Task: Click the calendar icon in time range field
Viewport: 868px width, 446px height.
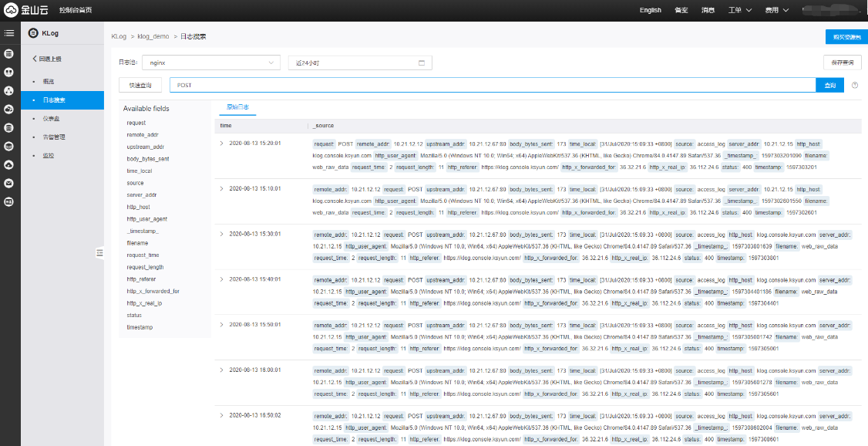Action: point(422,63)
